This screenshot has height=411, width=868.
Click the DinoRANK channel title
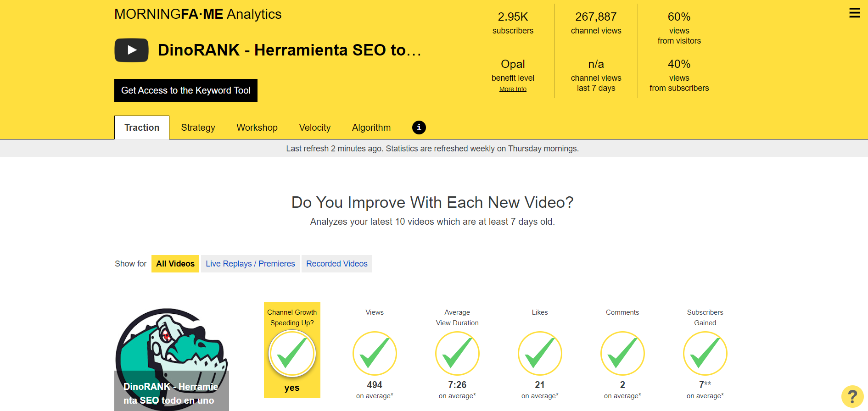290,50
